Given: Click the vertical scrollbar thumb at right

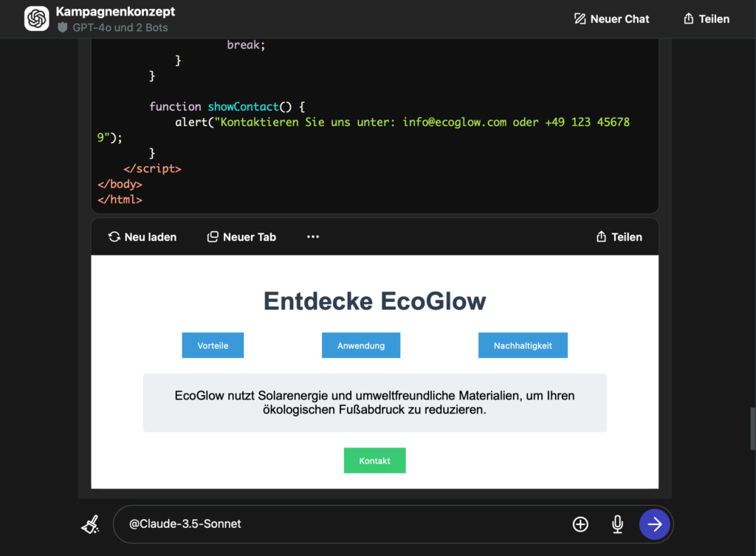Looking at the screenshot, I should click(x=752, y=428).
